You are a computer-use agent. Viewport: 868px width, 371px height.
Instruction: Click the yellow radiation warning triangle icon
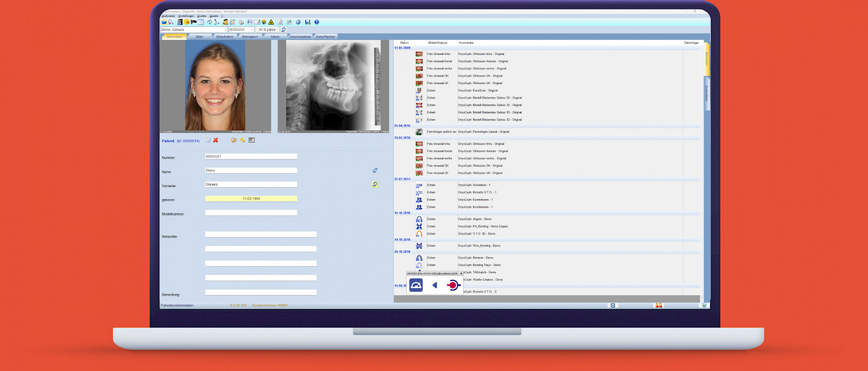271,22
